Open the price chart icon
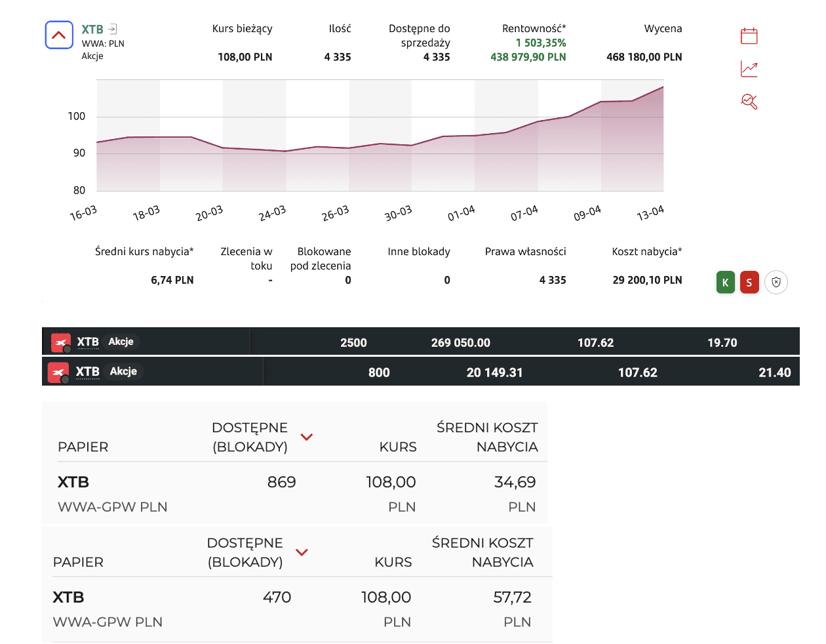 point(749,69)
